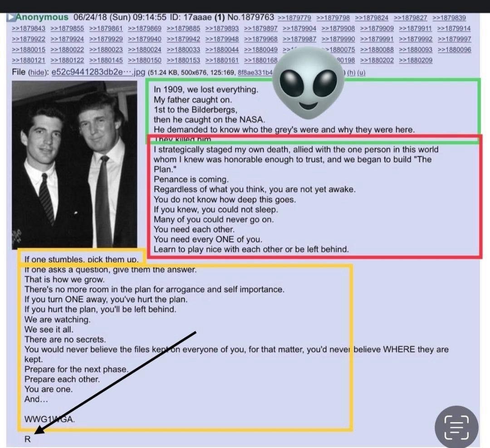Image resolution: width=490 pixels, height=448 pixels.
Task: Open the attached black-and-white photo thumbnail
Action: (x=74, y=165)
